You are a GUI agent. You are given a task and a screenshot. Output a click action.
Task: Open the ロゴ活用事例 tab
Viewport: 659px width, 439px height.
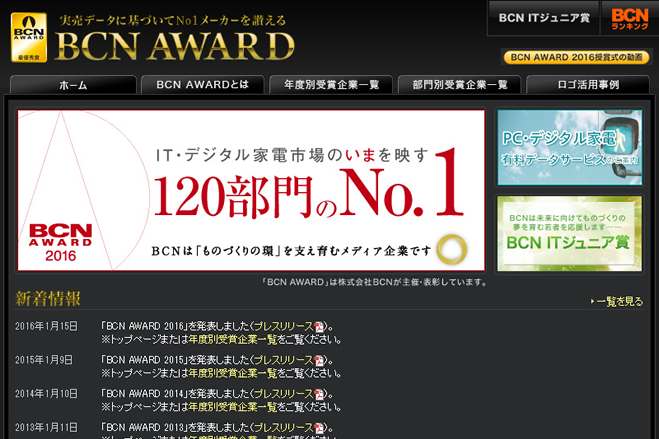588,84
